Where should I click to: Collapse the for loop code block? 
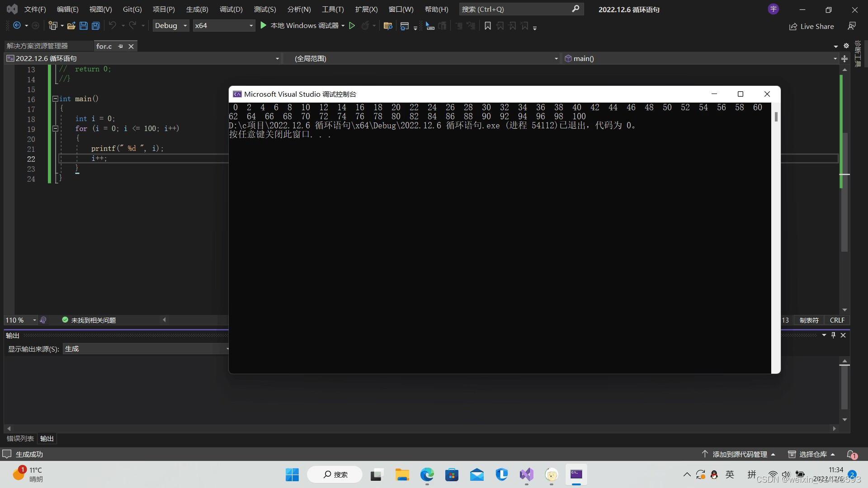click(55, 128)
